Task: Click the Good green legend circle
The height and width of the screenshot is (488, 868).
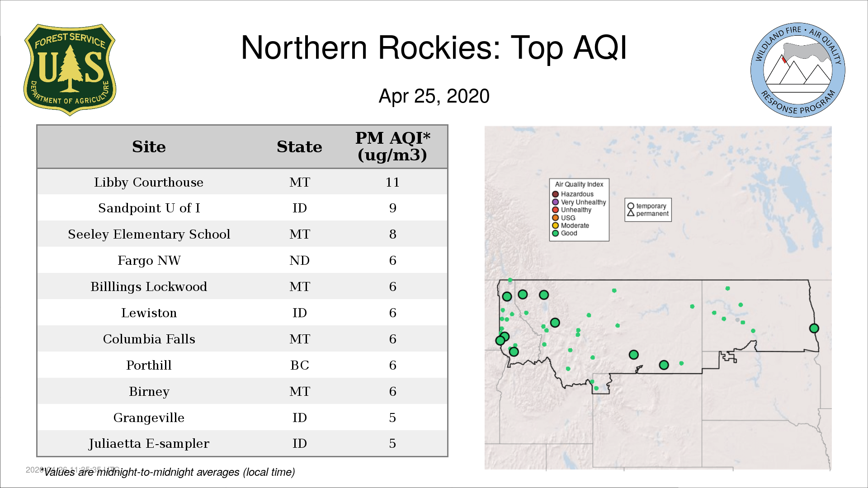Action: [556, 233]
